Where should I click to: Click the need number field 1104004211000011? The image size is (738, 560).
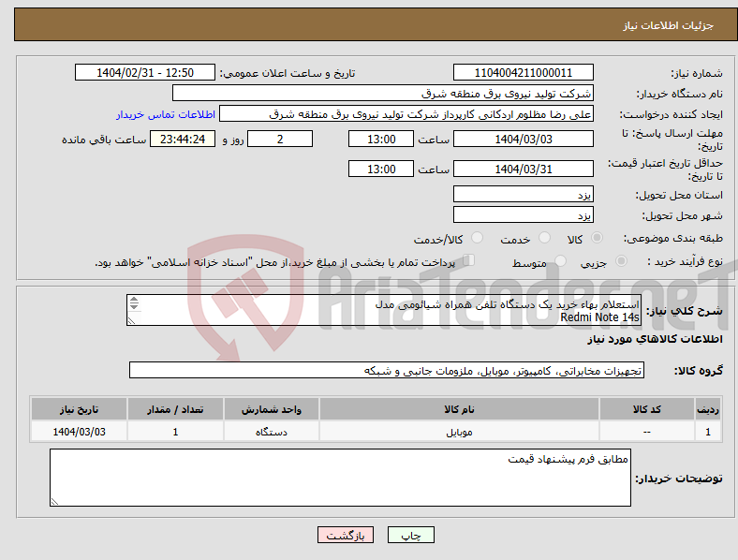(524, 72)
